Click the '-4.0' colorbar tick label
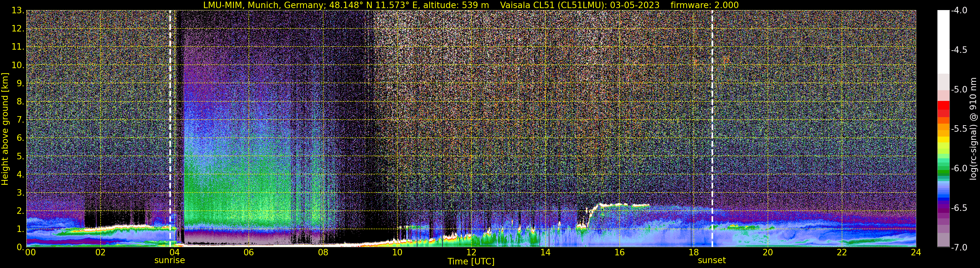This screenshot has height=268, width=980. point(959,11)
